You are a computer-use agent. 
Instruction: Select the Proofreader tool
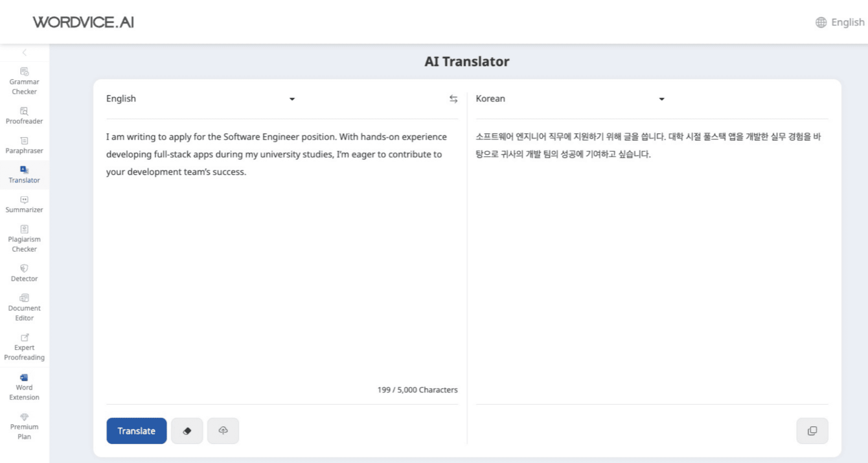pyautogui.click(x=24, y=116)
